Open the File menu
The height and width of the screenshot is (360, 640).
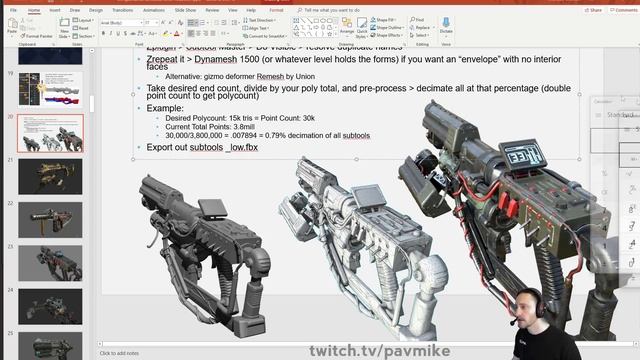[13, 10]
